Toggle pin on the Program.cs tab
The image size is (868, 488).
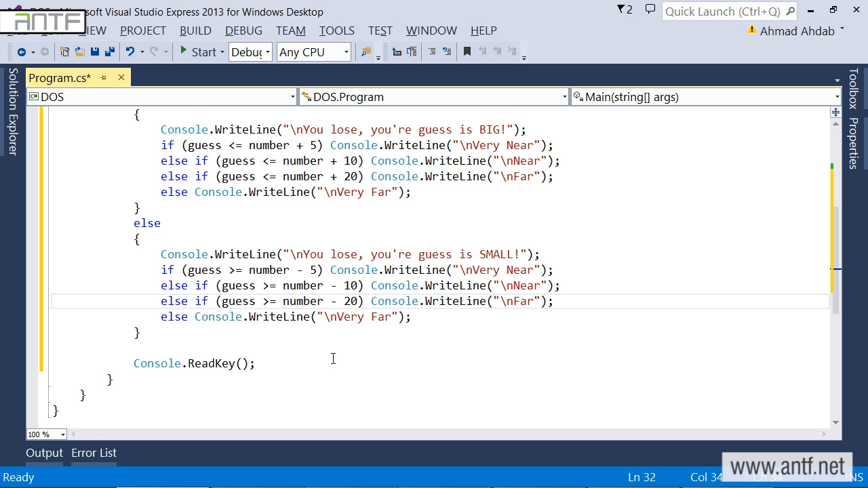click(x=104, y=78)
